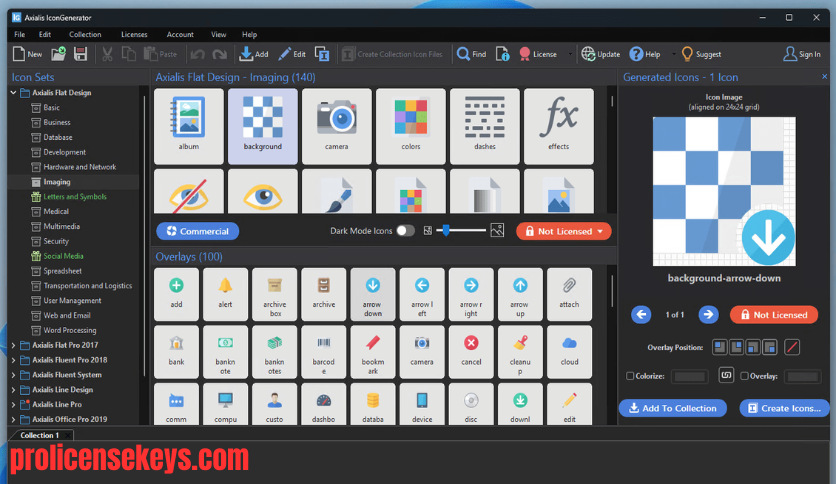Choose the bank overlay
Screen dimensions: 836x484
coord(176,352)
